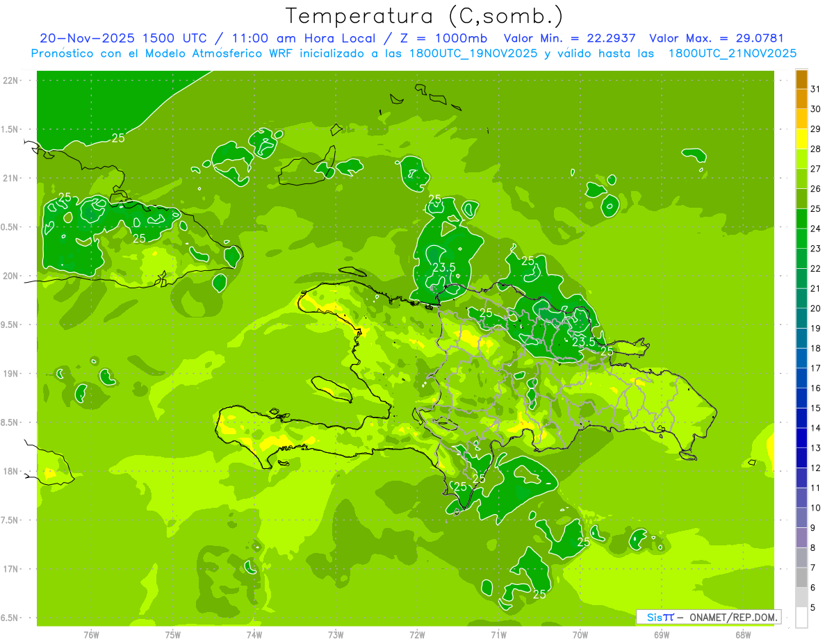Pick the gray colorbar segment between 6 and 7

coord(801,578)
